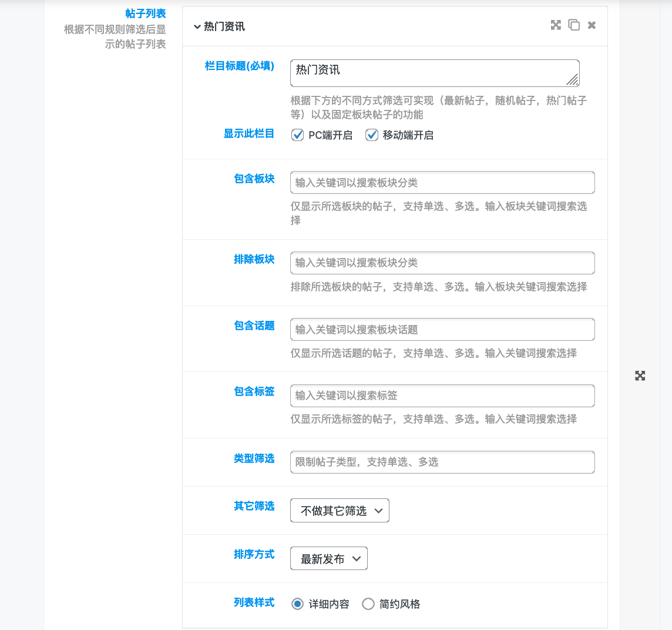The image size is (672, 630).
Task: Select the 简约风格 list style
Action: [x=368, y=604]
